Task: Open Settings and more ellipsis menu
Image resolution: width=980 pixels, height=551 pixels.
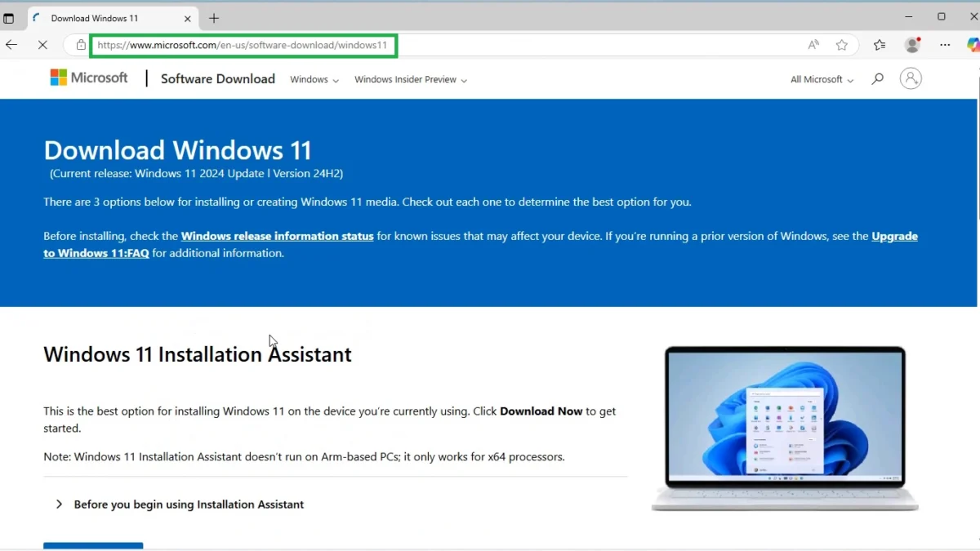Action: (x=945, y=45)
